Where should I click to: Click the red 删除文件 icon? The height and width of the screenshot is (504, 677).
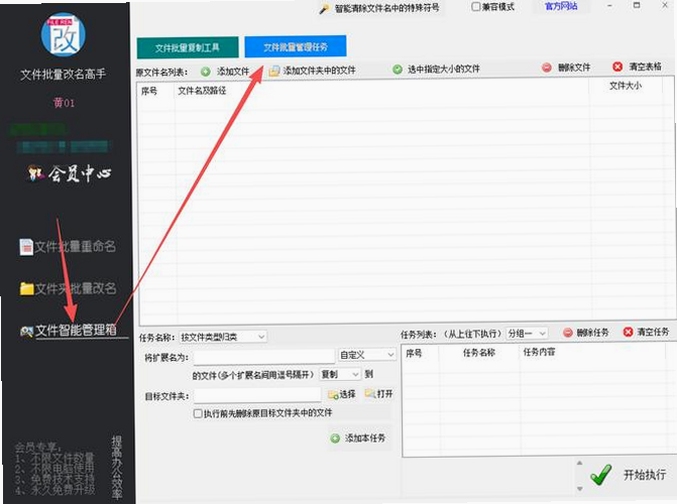[547, 68]
